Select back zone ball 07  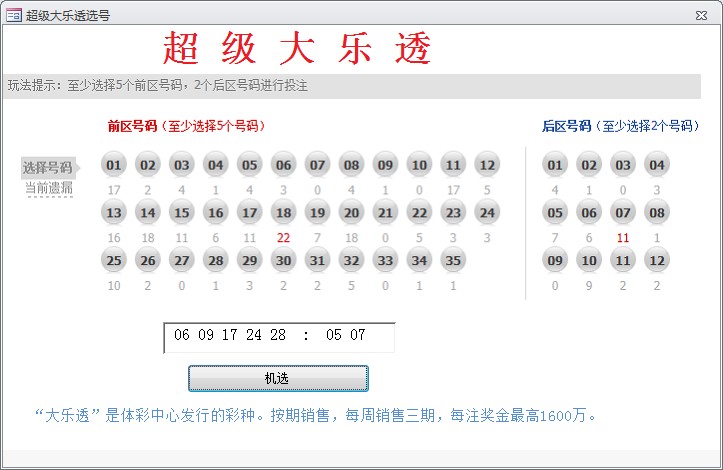tap(622, 212)
